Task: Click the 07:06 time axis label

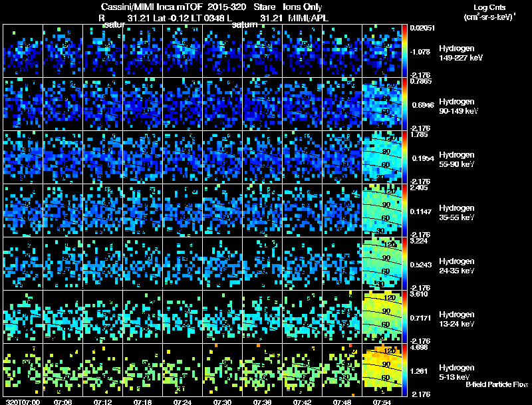Action: (x=63, y=402)
